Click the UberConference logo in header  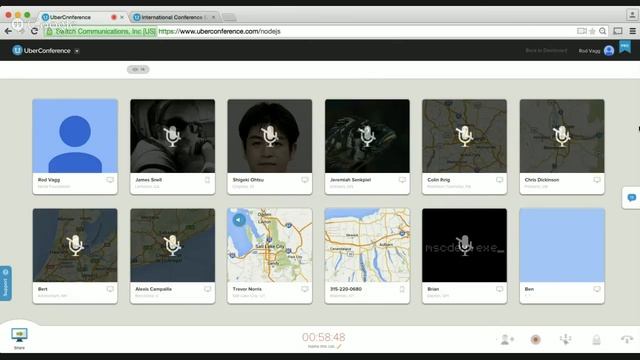click(41, 51)
